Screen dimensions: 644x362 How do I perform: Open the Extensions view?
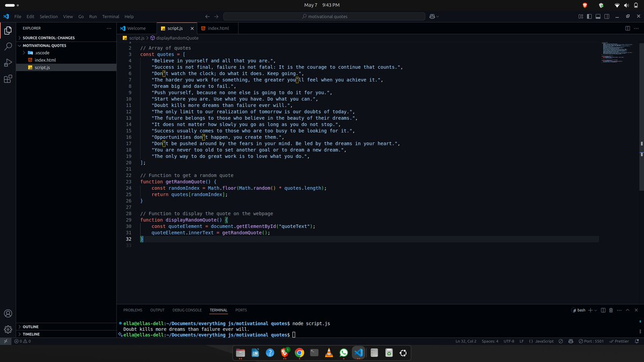coord(8,79)
